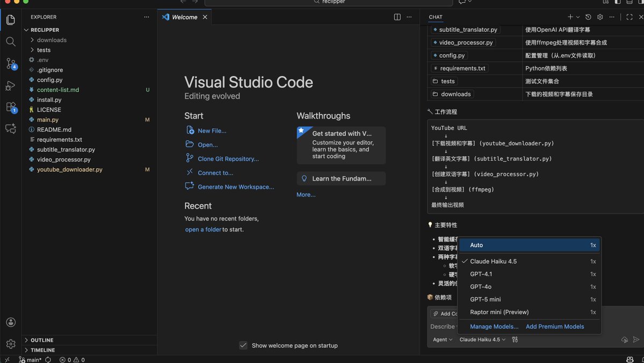The image size is (644, 363).
Task: Switch branch main* in status bar
Action: point(30,360)
